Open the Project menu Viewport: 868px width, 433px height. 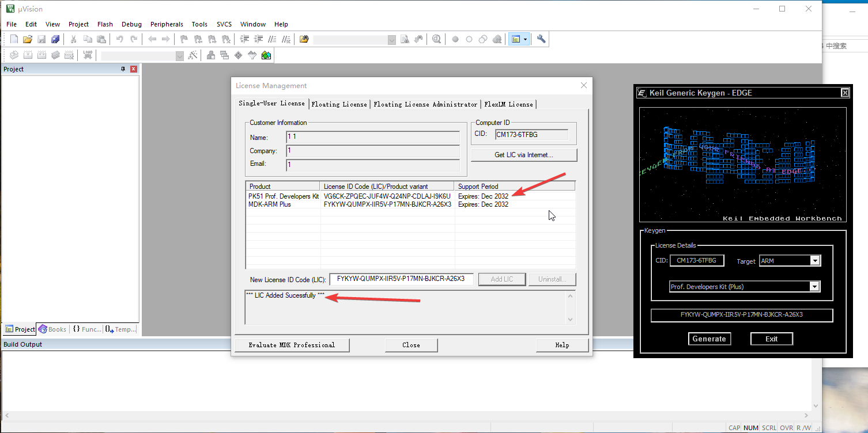78,24
